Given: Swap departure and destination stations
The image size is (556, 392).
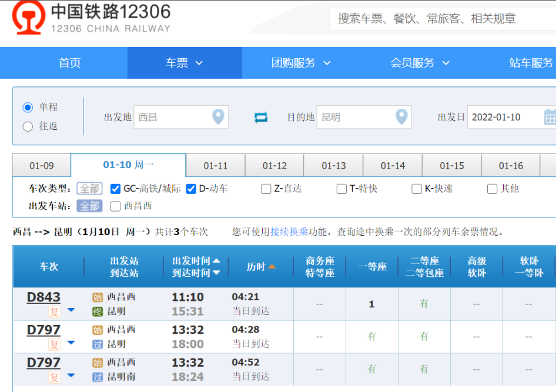Looking at the screenshot, I should click(x=261, y=118).
